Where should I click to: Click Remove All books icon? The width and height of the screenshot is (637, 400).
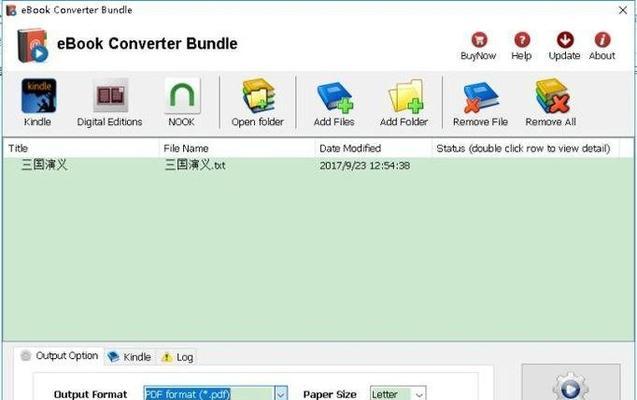point(552,96)
